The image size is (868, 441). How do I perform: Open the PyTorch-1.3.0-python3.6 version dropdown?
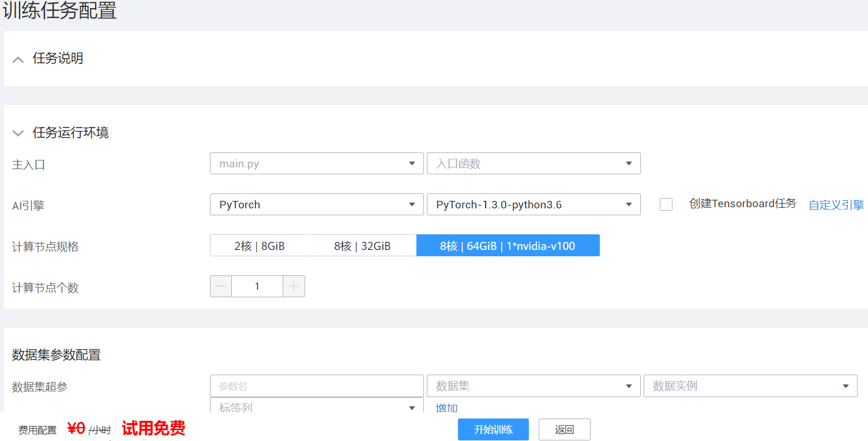click(x=533, y=205)
